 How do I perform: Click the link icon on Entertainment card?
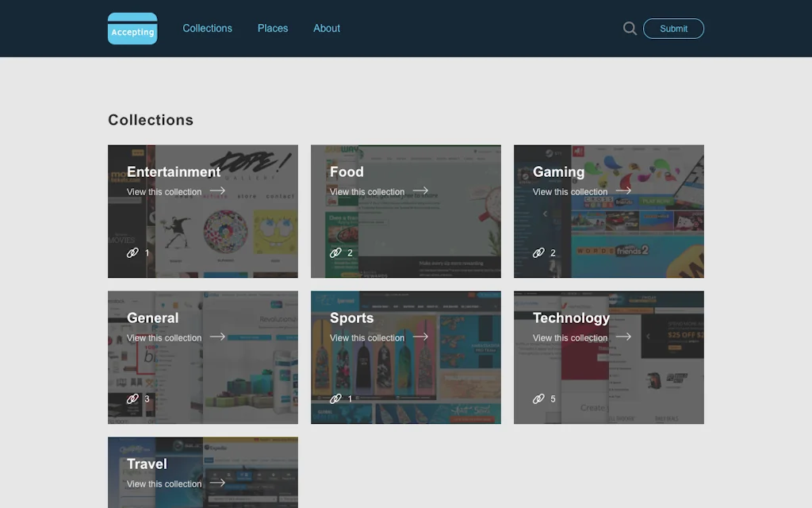coord(132,252)
